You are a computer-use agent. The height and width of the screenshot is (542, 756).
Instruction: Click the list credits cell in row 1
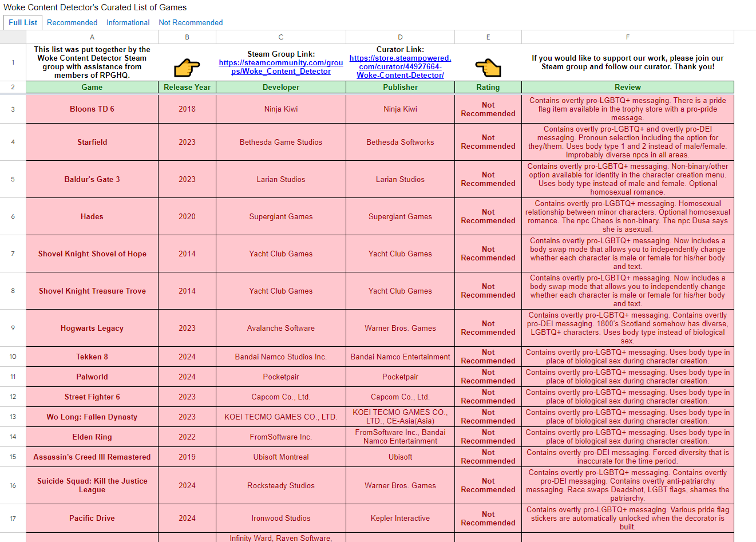[92, 62]
